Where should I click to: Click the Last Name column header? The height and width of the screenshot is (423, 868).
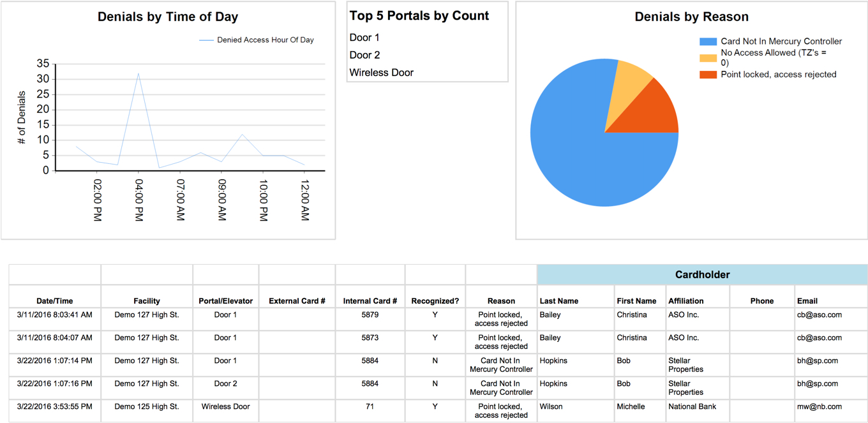tap(559, 301)
